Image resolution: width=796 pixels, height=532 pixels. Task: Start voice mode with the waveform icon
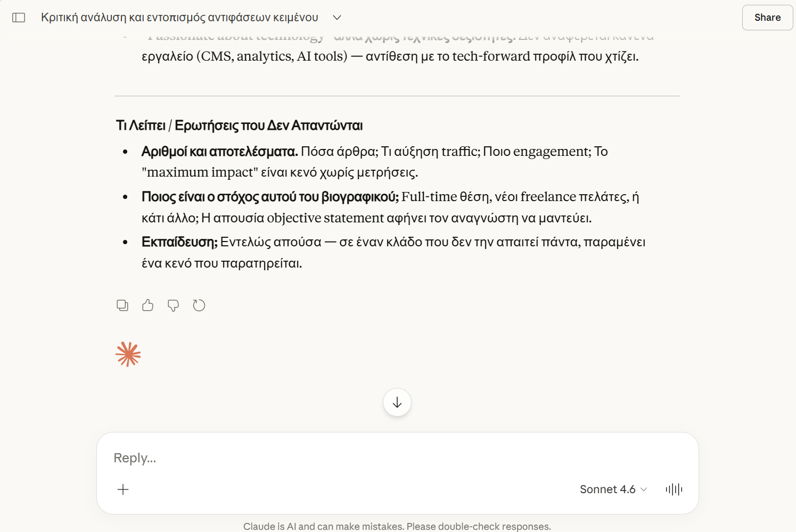click(x=674, y=489)
